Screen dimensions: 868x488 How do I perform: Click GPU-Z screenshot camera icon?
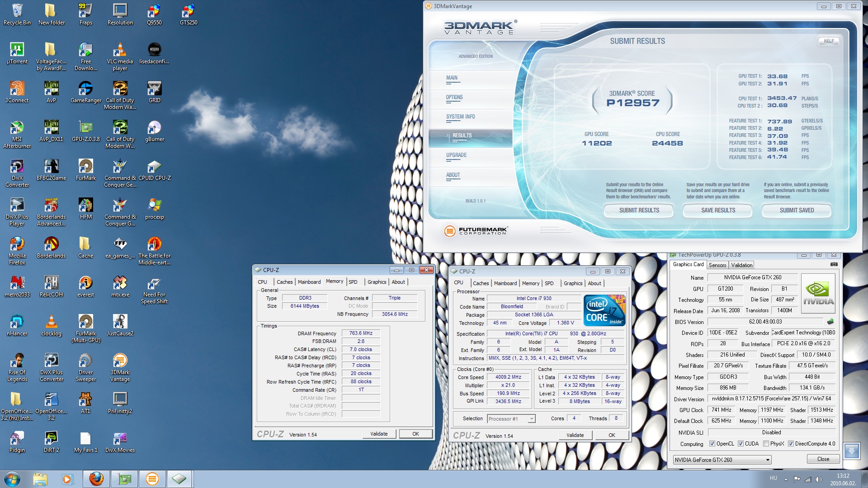[x=834, y=264]
